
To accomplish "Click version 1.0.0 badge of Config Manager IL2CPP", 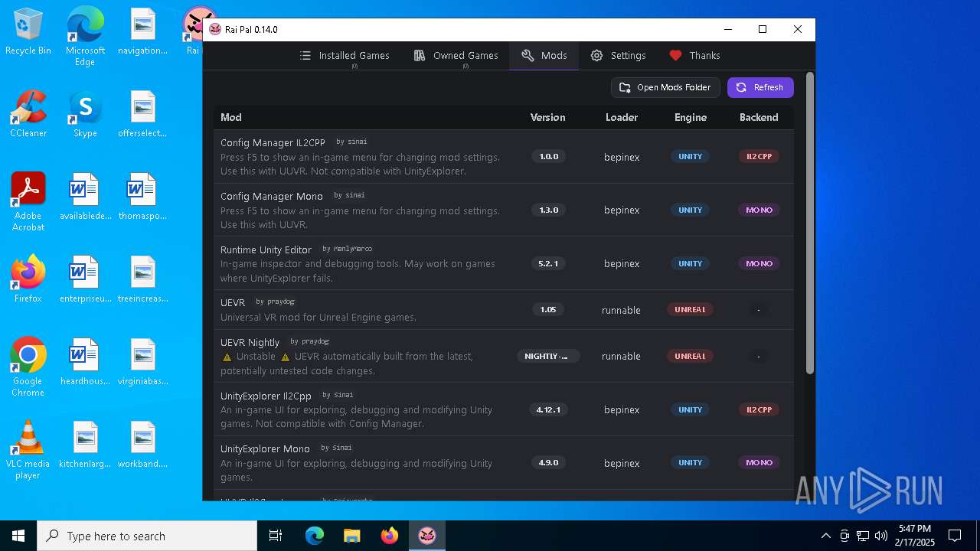I will tap(548, 156).
